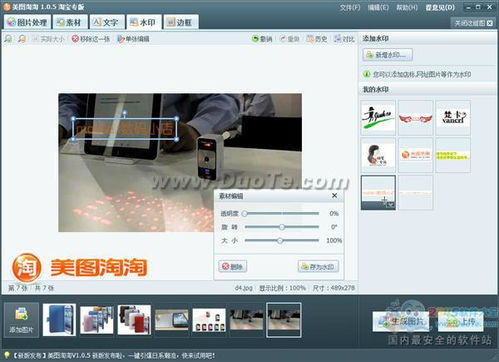Select the yellow text watermark thumbnail

453,155
